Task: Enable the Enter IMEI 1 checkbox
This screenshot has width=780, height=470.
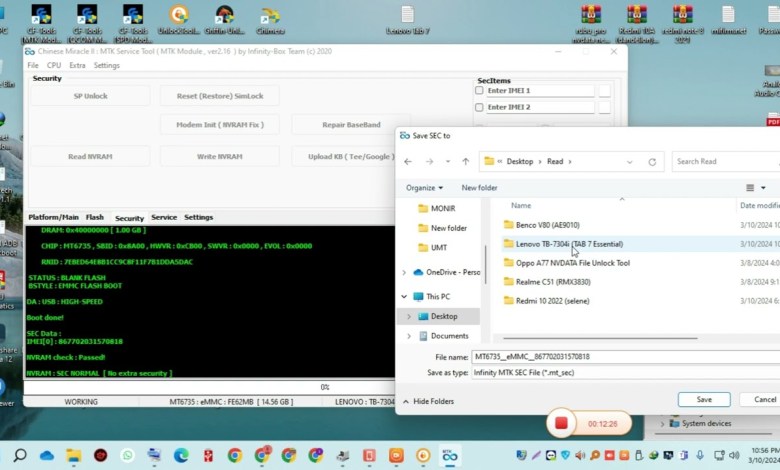Action: 479,91
